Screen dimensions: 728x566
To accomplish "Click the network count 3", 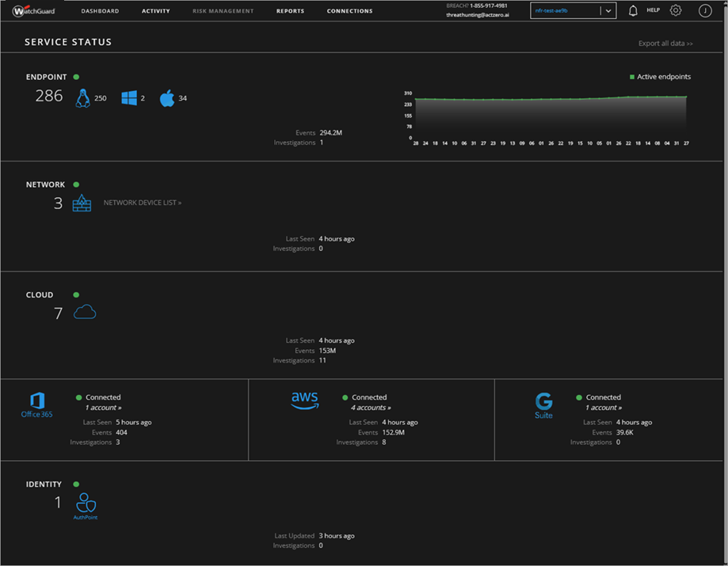I will point(58,203).
